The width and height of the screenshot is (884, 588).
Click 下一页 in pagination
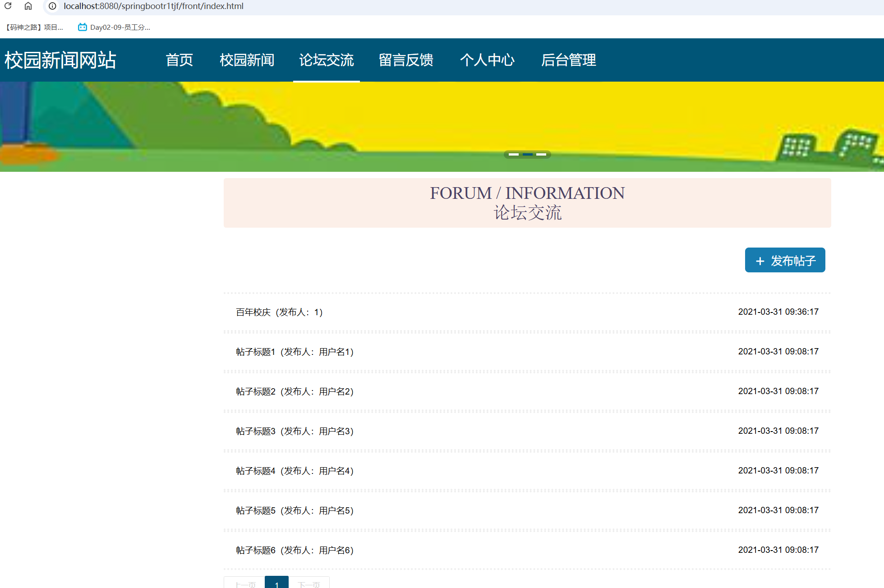coord(308,584)
